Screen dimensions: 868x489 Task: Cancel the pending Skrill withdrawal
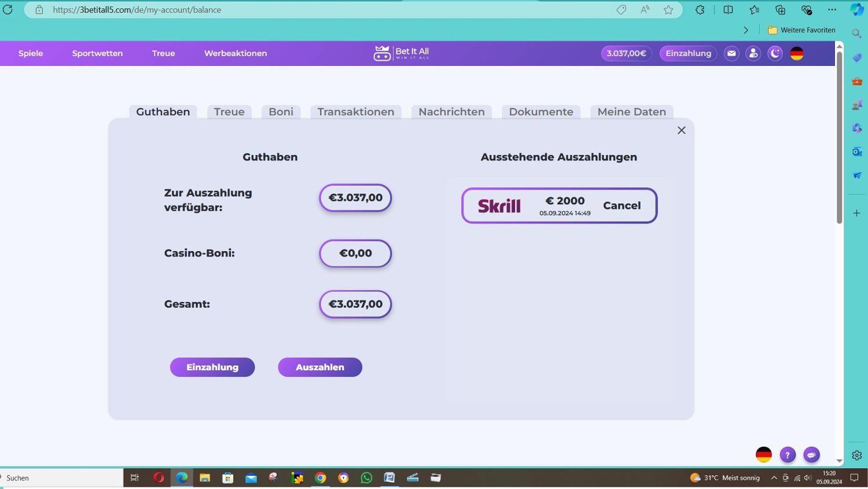621,205
